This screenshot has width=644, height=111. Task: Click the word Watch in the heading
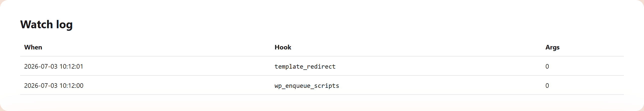click(37, 24)
